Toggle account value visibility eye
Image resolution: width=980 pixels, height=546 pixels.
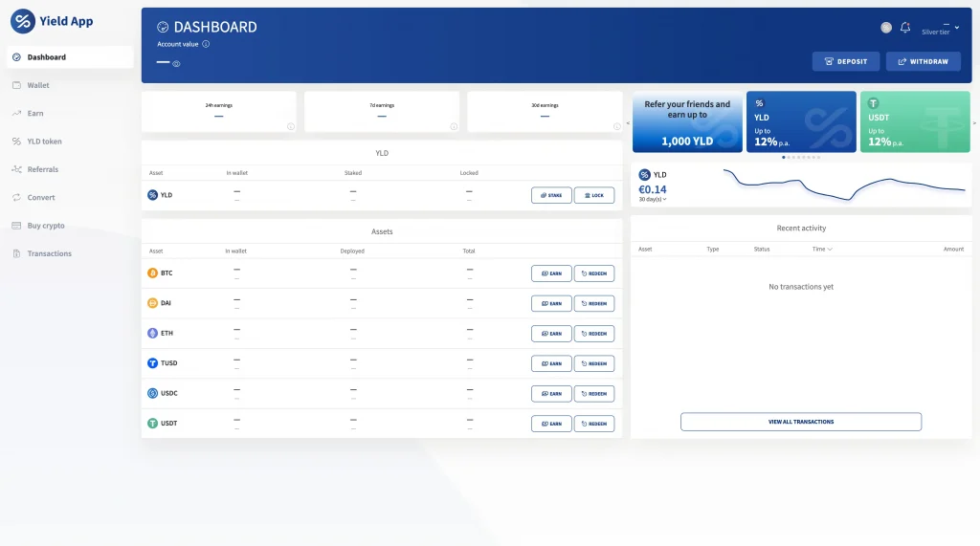pyautogui.click(x=176, y=64)
